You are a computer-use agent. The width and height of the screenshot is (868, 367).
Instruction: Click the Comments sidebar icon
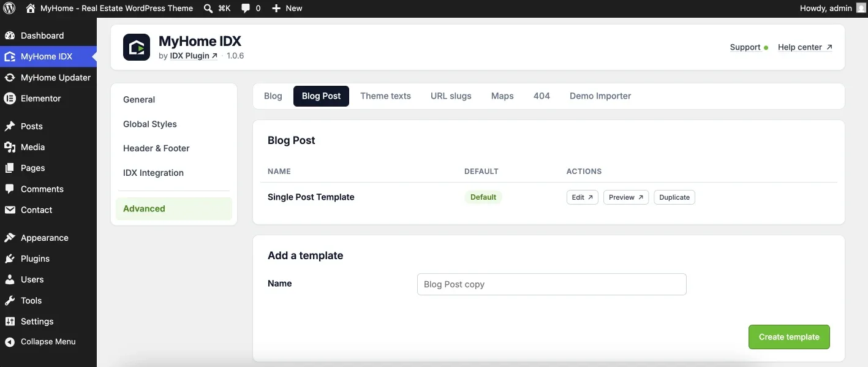coord(10,189)
